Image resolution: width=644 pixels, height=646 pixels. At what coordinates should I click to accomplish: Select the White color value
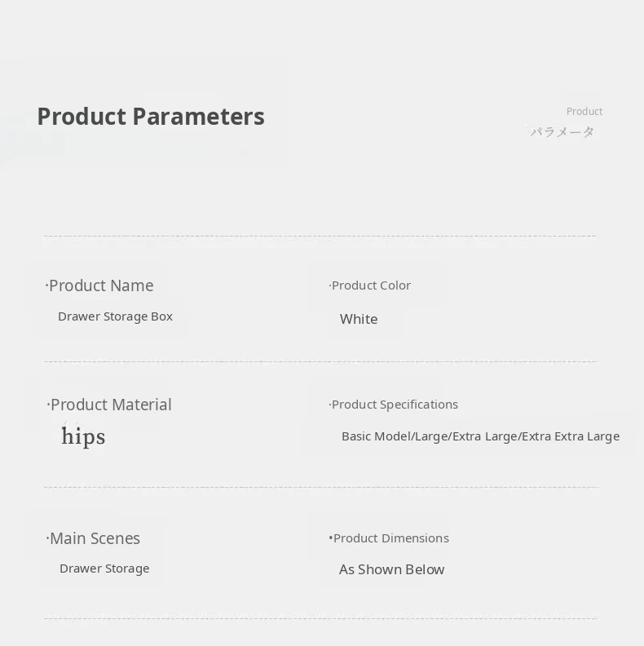[x=359, y=319]
